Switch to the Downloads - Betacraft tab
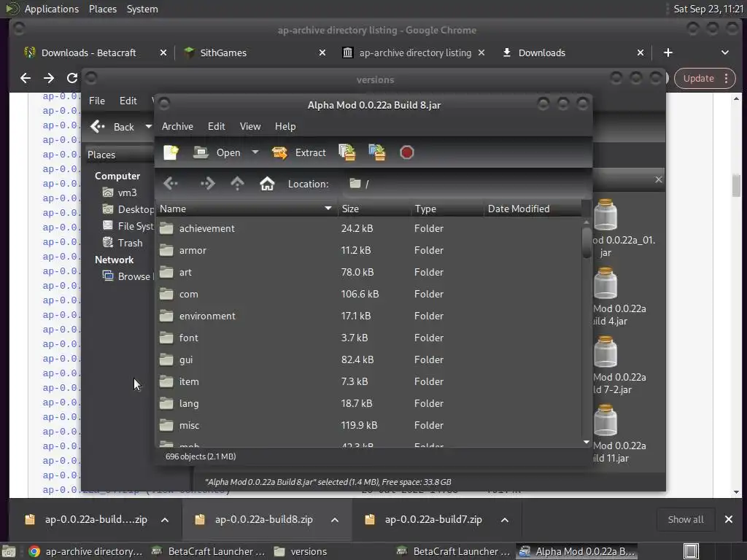Viewport: 747px width, 560px height. pos(88,52)
